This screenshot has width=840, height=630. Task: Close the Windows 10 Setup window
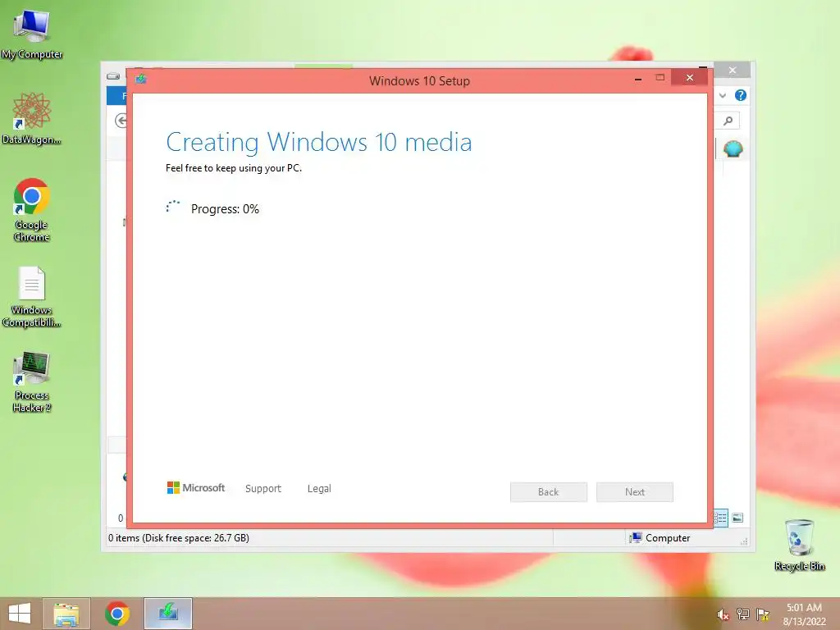pyautogui.click(x=689, y=78)
